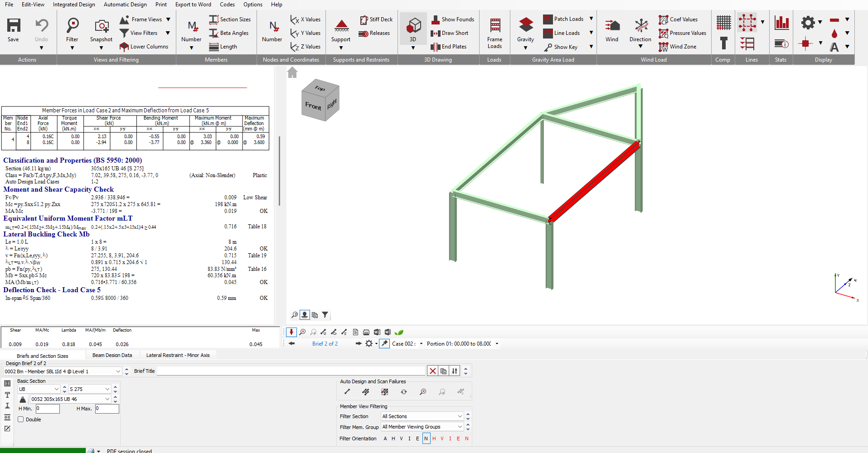Toggle red H orientation filter

(x=434, y=439)
